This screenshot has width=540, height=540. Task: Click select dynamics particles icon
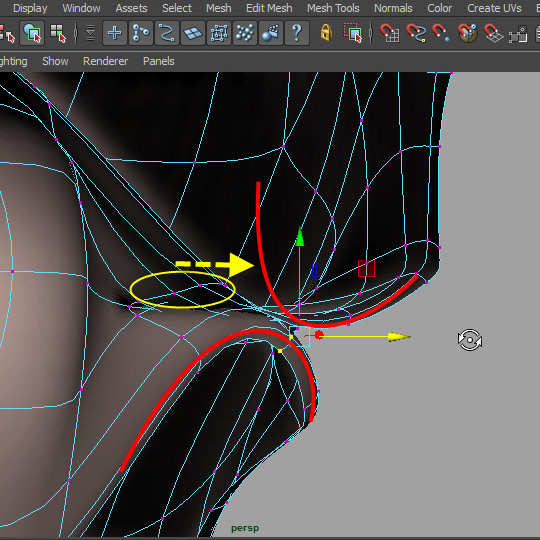click(x=245, y=33)
